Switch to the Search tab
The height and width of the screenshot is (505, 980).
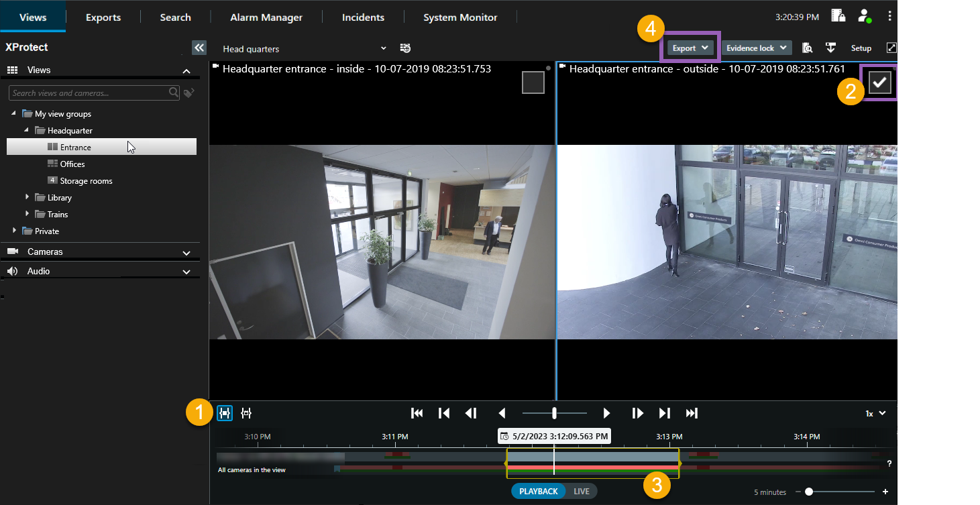[x=175, y=17]
